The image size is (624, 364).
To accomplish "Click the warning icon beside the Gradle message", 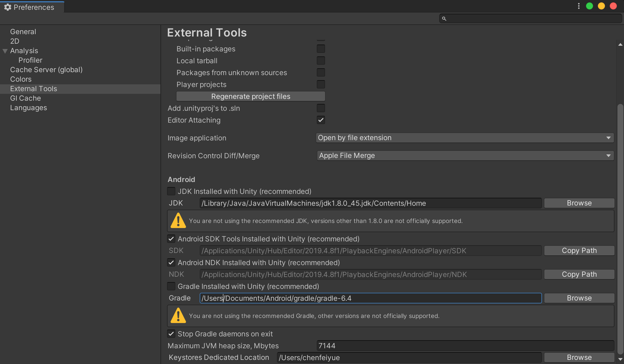I will (178, 316).
